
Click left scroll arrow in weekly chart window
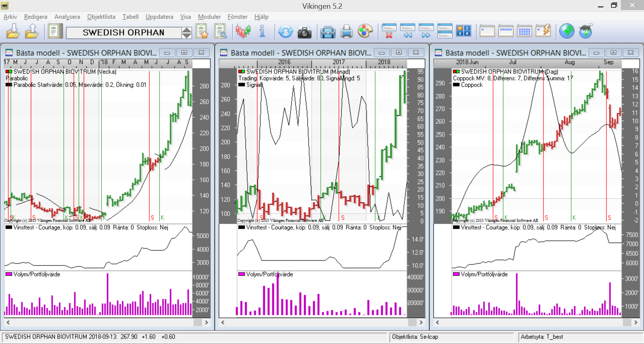click(8, 322)
